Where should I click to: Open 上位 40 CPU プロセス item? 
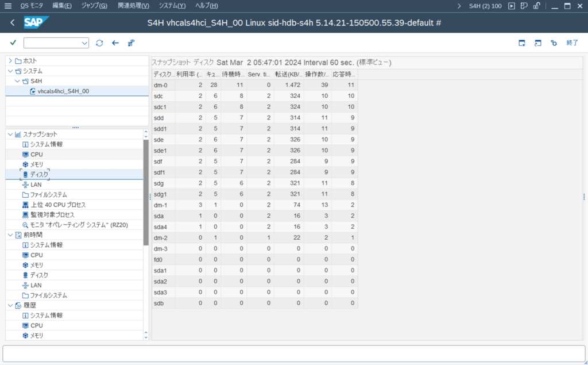click(x=57, y=205)
